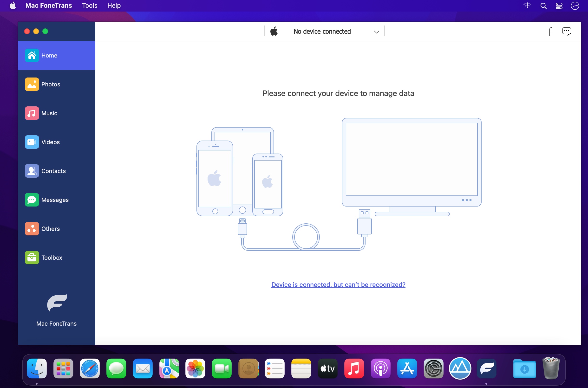
Task: Launch Apple TV from the Dock
Action: pos(328,369)
